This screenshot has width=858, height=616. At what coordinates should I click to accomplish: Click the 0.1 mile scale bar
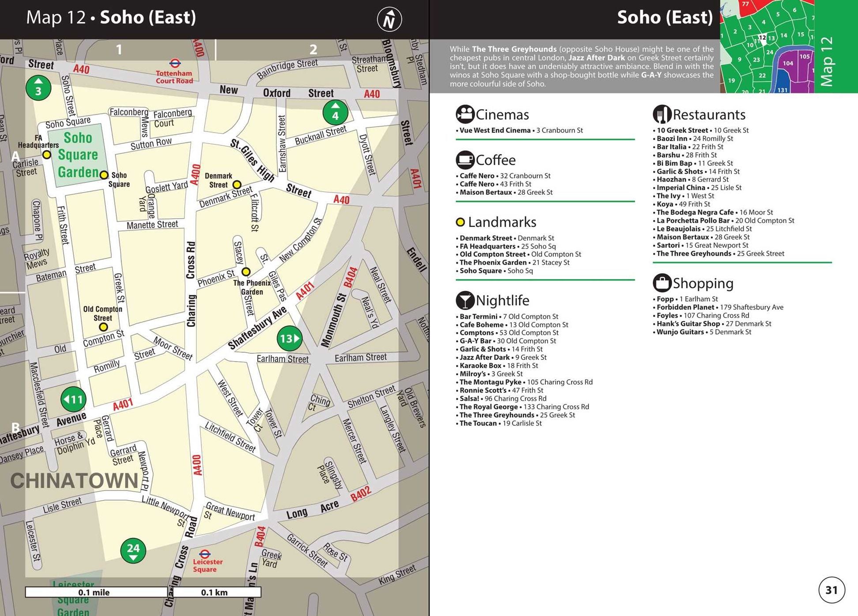(96, 592)
